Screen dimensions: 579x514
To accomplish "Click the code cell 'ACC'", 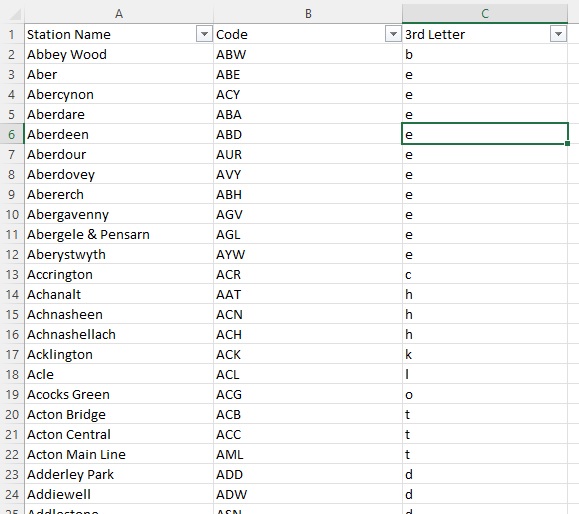I will 308,434.
